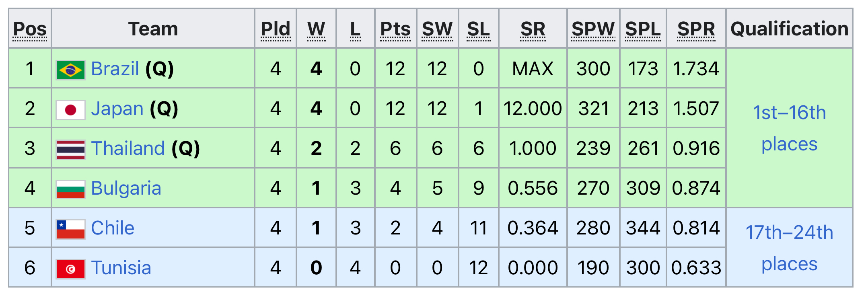The image size is (868, 298).
Task: Click the Pts column header abbreviation
Action: point(395,29)
